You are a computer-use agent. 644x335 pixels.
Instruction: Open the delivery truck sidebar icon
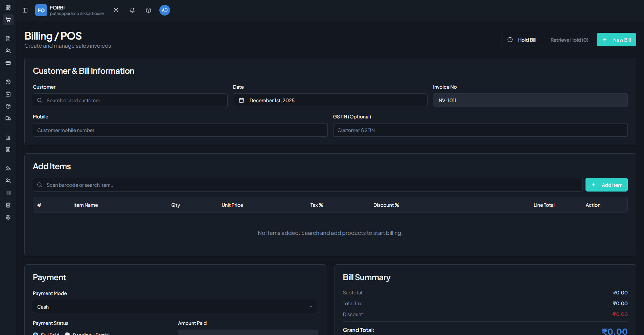pos(8,118)
